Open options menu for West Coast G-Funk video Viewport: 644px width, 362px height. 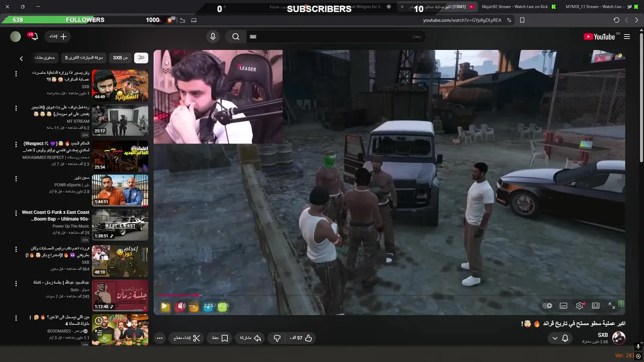[x=16, y=214]
